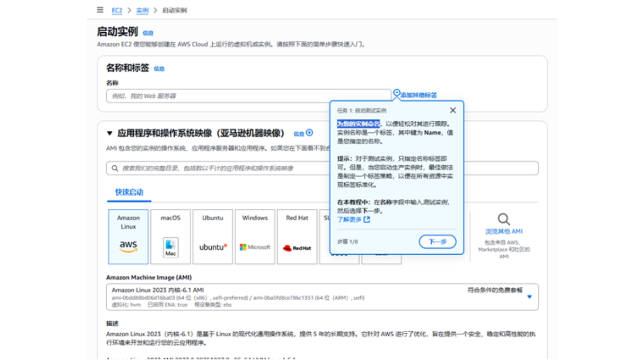Navigate to 实例 breadcrumb link
The image size is (644, 362).
tap(142, 10)
